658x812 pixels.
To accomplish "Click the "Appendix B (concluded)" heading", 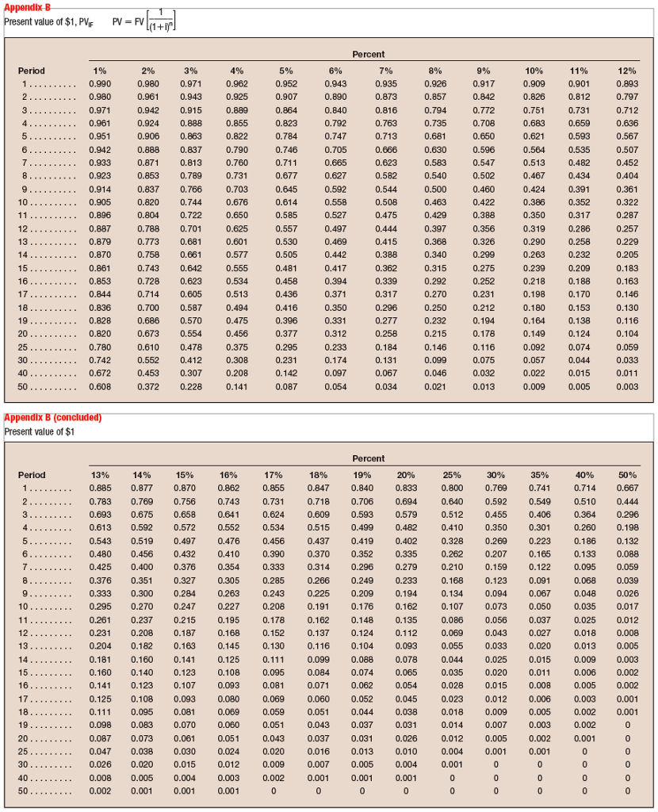I will point(53,418).
